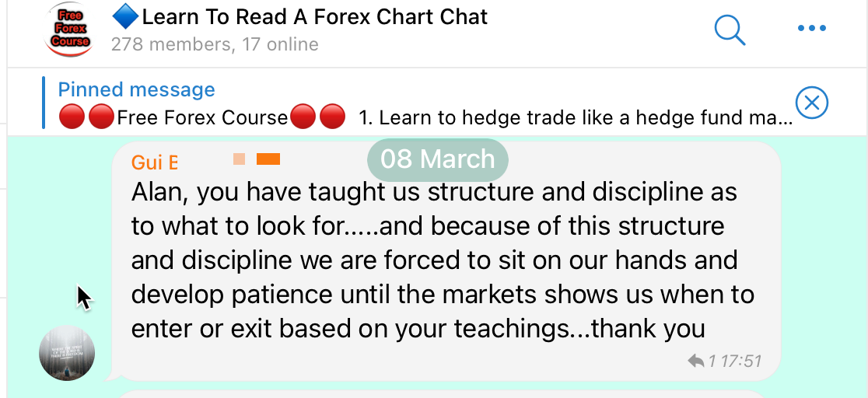Open the three-dot more options menu
This screenshot has width=868, height=398.
tap(811, 28)
